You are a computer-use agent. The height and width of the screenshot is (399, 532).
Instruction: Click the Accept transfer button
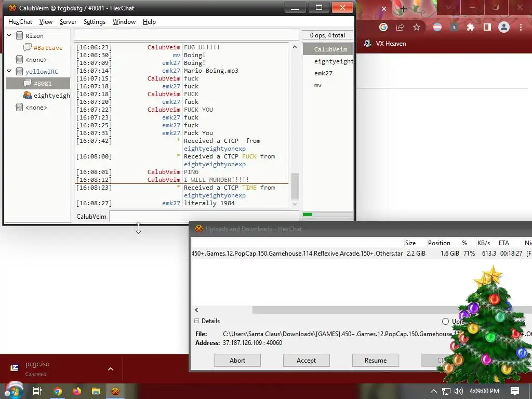pyautogui.click(x=307, y=361)
